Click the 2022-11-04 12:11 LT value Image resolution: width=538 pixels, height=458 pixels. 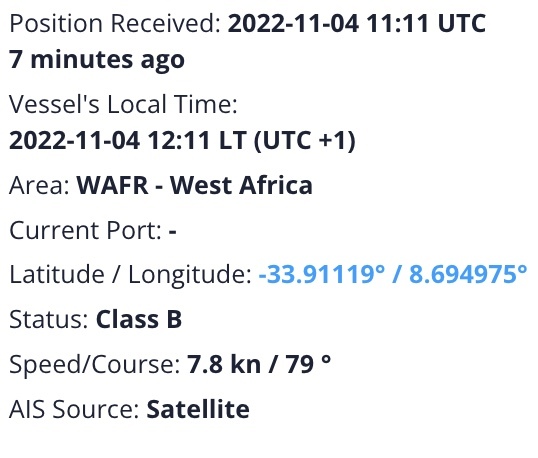[128, 140]
